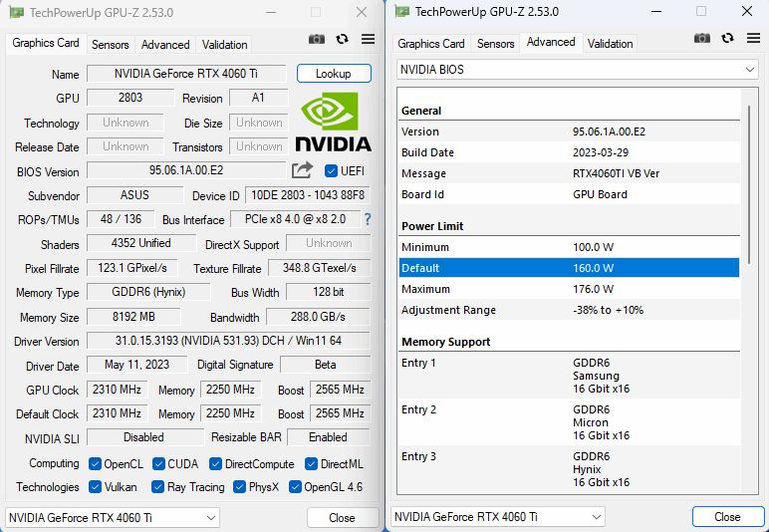The height and width of the screenshot is (532, 769).
Task: Click the Bandwidth 288.0 GB/s field
Action: (318, 317)
